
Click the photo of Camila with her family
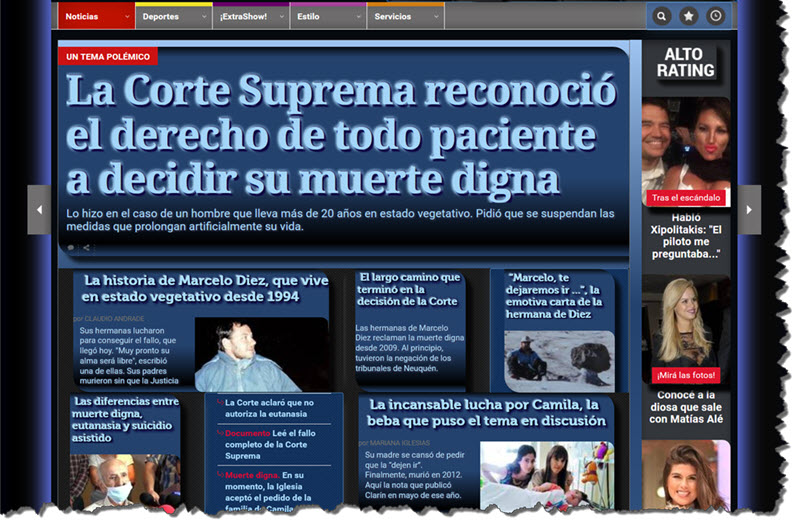click(547, 475)
